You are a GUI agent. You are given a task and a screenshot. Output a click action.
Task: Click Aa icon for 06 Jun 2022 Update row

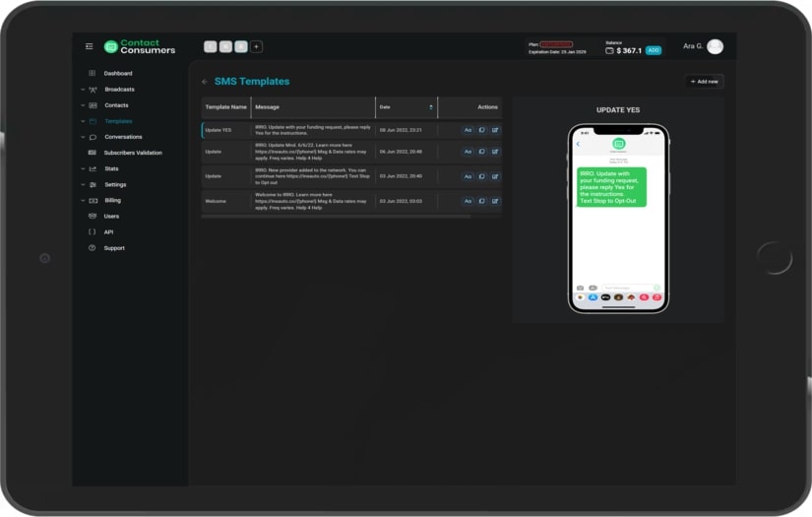point(468,152)
